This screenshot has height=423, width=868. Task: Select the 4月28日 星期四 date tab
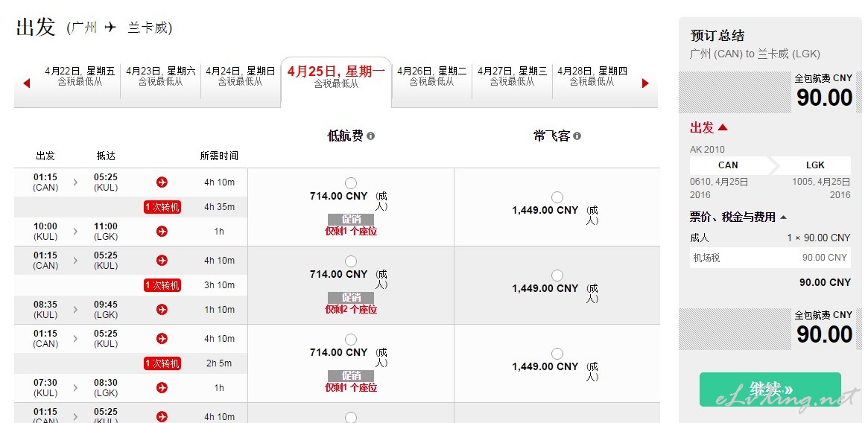(x=592, y=76)
